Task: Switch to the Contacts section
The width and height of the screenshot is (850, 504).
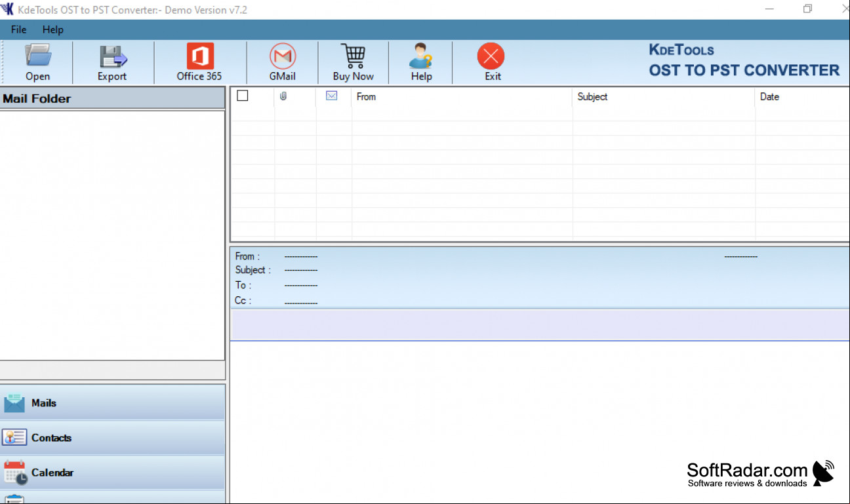Action: [x=113, y=438]
